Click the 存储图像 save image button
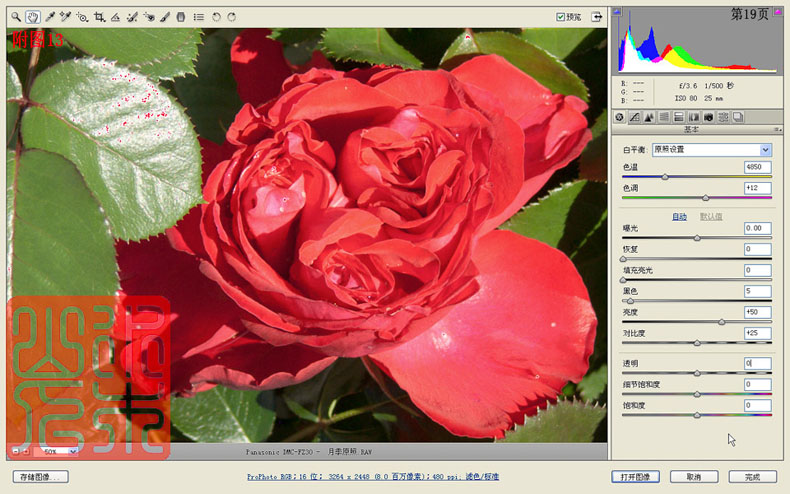 [41, 476]
